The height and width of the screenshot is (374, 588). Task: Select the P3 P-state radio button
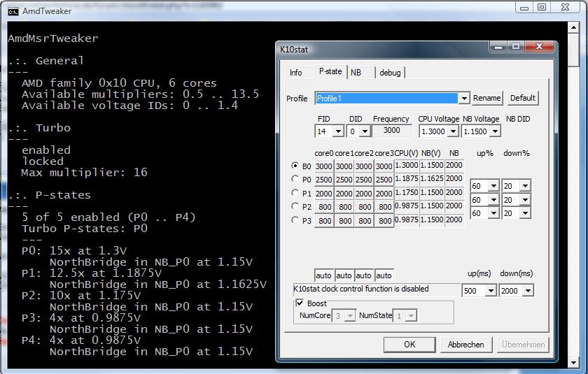tap(295, 220)
